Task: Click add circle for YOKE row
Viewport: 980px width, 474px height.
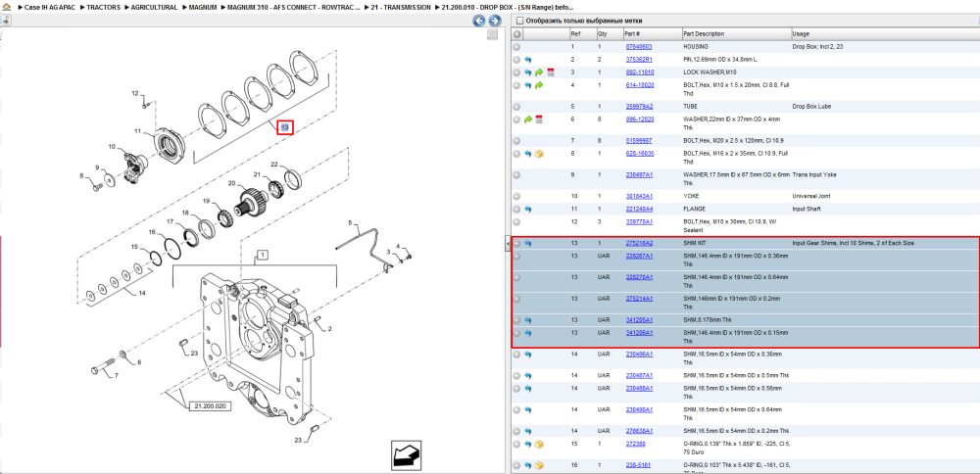Action: click(516, 196)
